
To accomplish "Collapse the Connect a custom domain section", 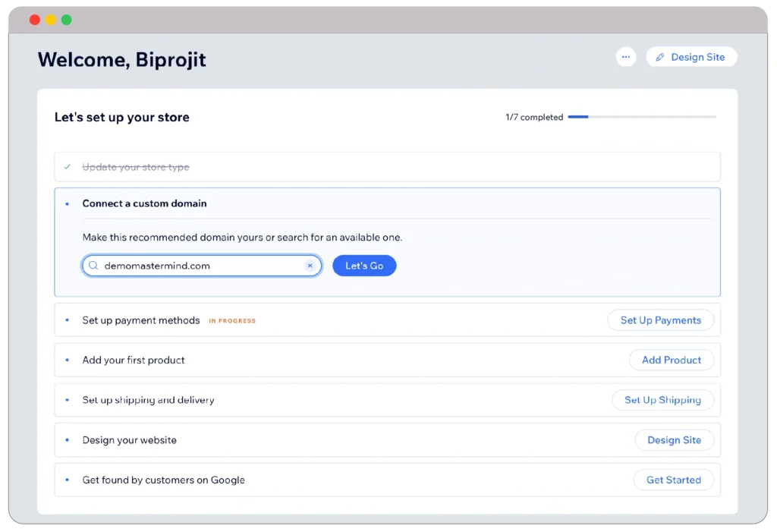I will coord(145,203).
